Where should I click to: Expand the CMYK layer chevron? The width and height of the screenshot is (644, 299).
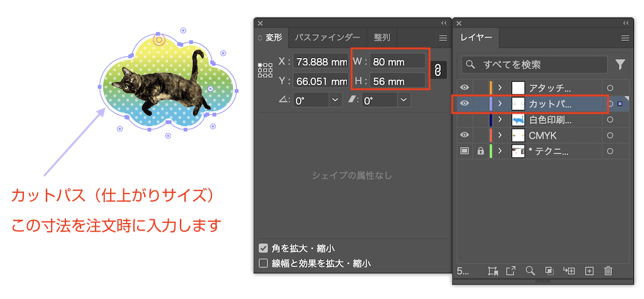[x=500, y=135]
